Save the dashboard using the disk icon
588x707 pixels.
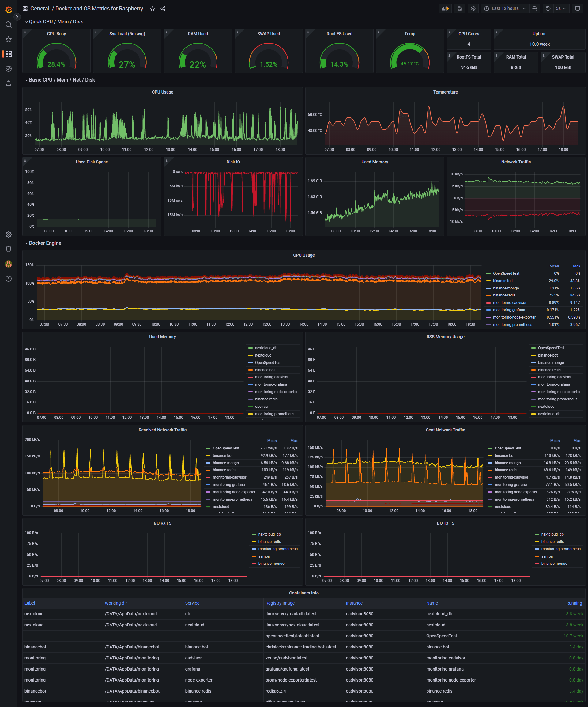coord(459,8)
